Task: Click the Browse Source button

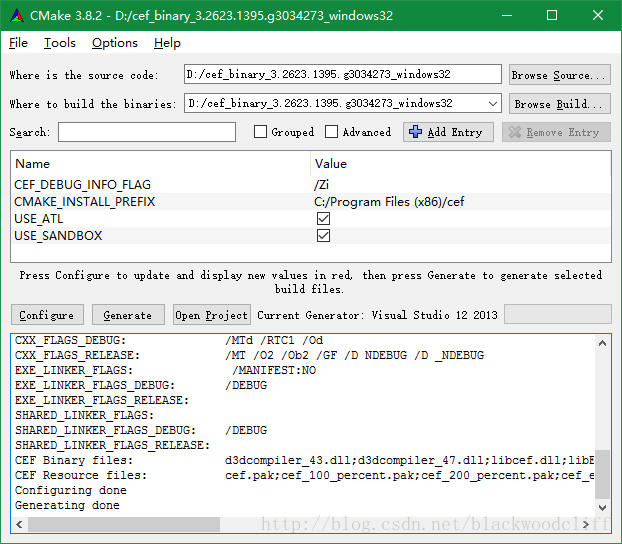Action: 559,75
